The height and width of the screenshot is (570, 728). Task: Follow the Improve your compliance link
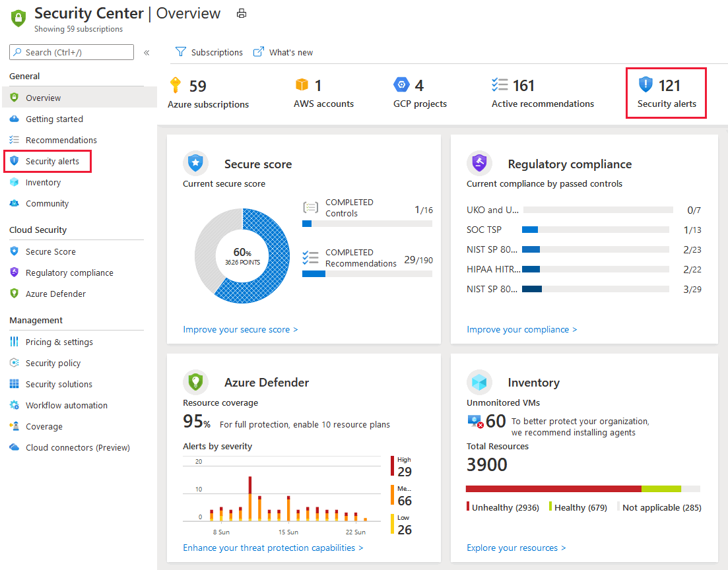point(522,330)
